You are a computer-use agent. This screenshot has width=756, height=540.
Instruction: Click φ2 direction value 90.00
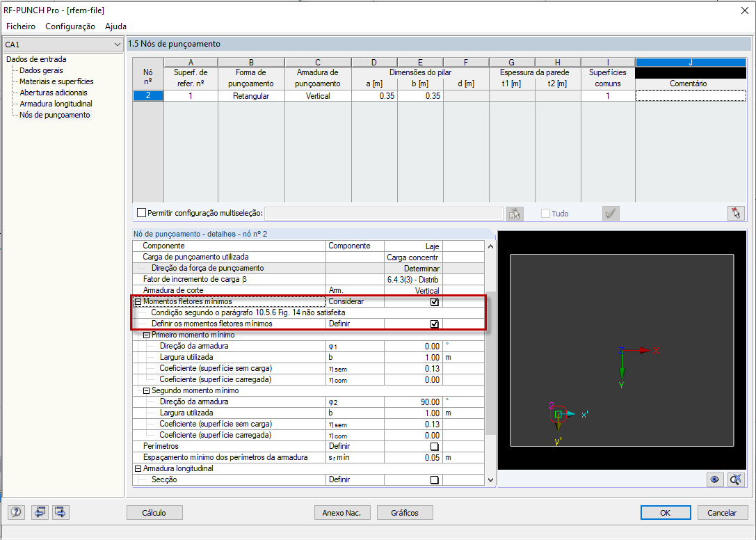tap(413, 402)
